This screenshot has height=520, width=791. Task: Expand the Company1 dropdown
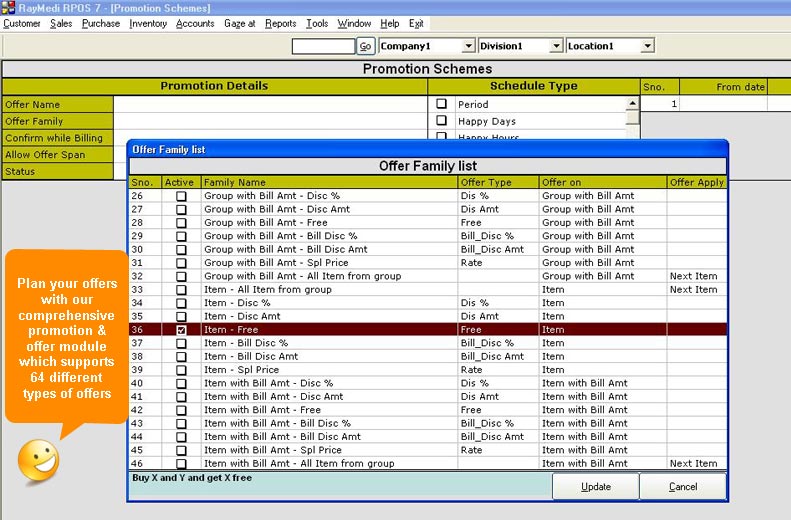tap(469, 46)
